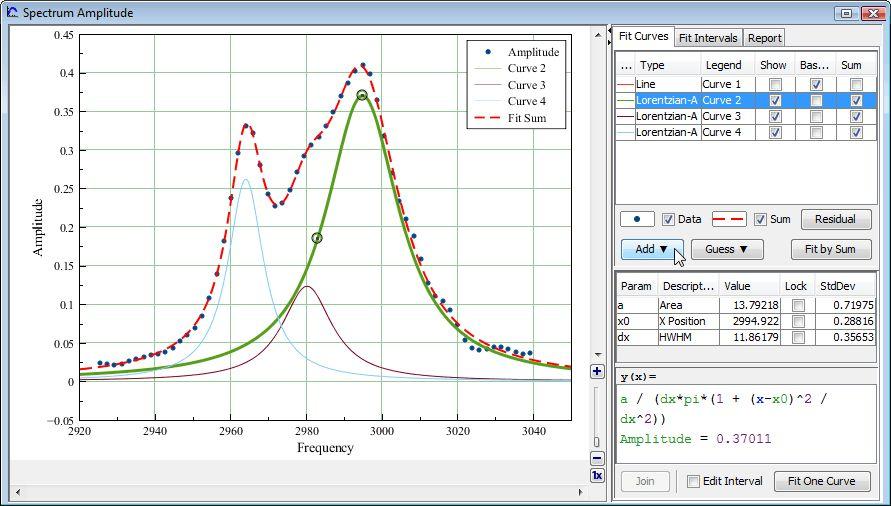The height and width of the screenshot is (506, 891).
Task: Click the Area value 13.79218
Action: tap(749, 305)
